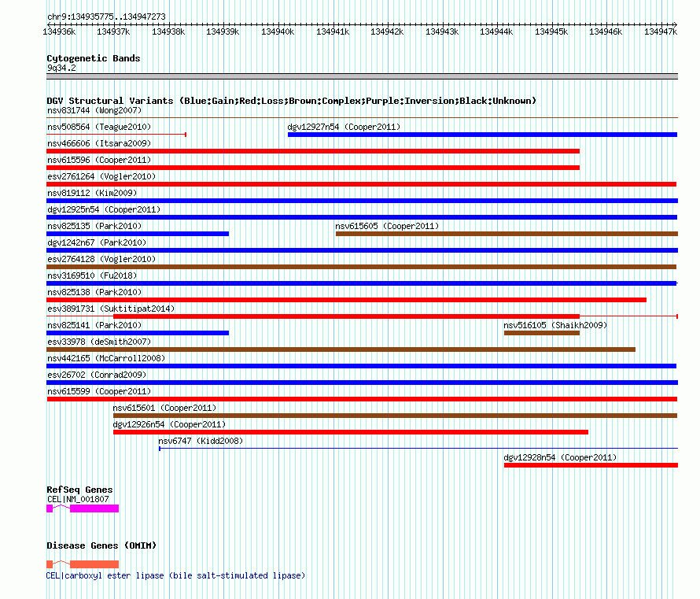The height and width of the screenshot is (599, 700).
Task: Select the OMIM disease gene orange glyph
Action: coord(83,564)
